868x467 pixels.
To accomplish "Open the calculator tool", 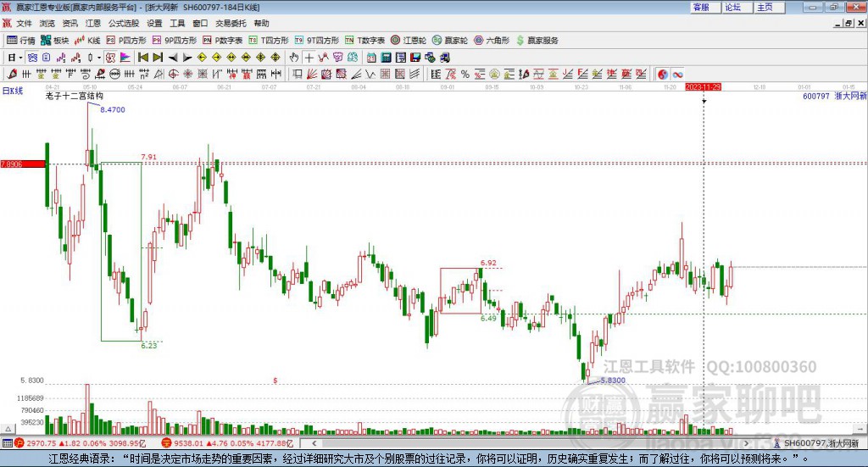I will point(387,58).
